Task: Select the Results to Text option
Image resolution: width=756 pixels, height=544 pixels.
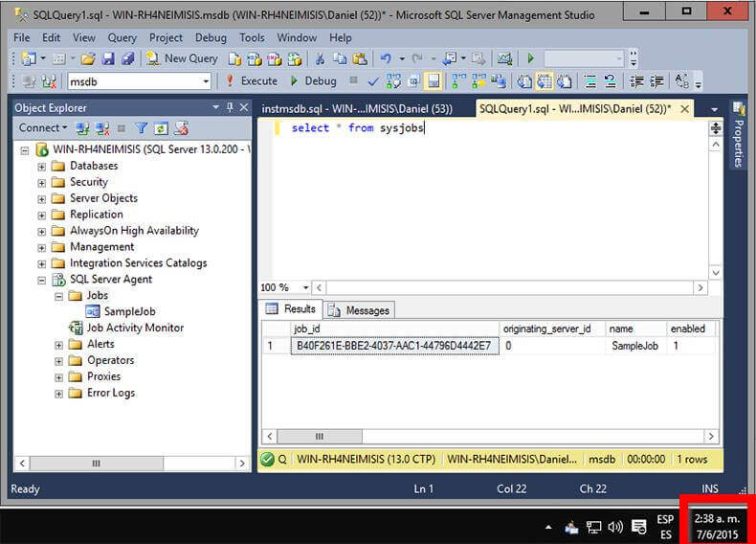Action: tap(524, 81)
